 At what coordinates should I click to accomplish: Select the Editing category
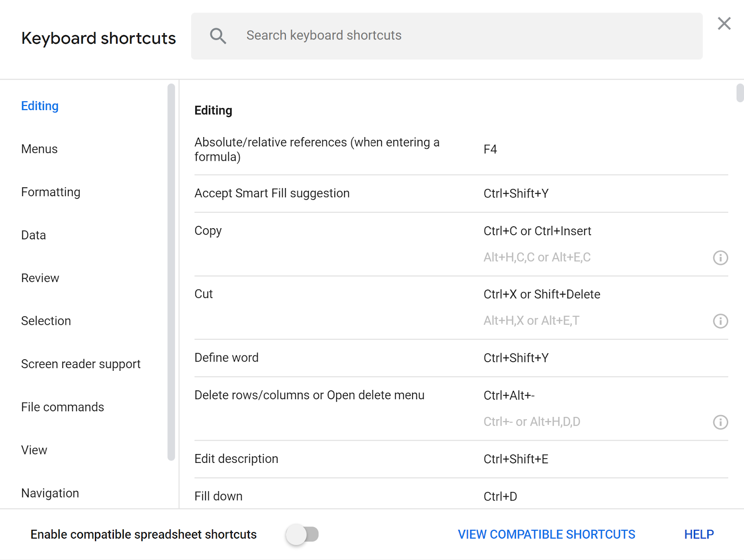[40, 106]
